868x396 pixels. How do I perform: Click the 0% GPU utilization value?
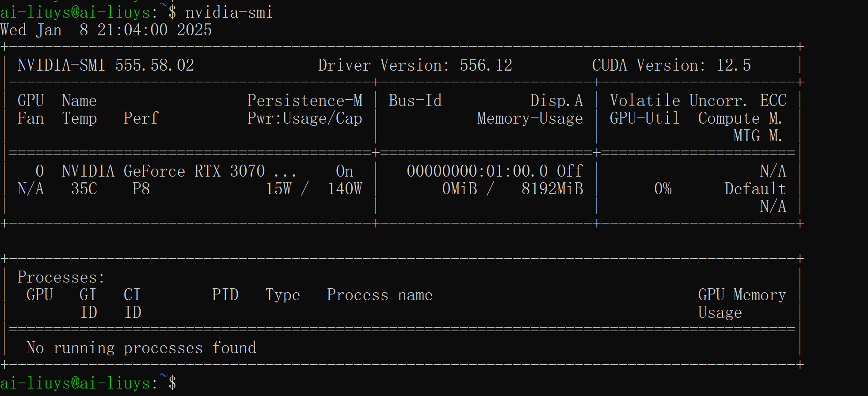point(662,189)
